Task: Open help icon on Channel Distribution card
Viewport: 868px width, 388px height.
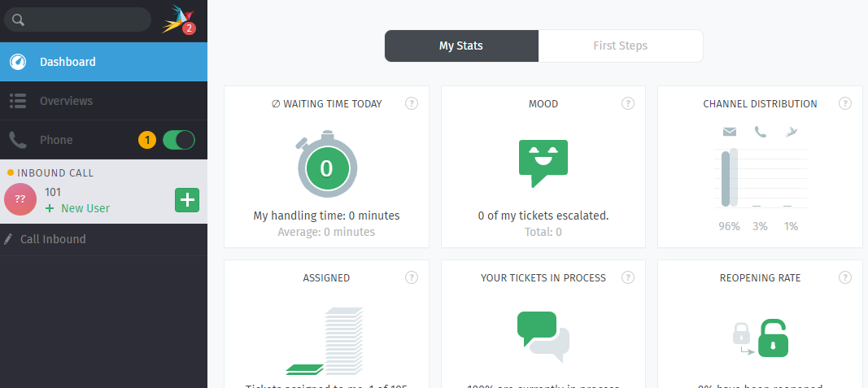Action: pyautogui.click(x=844, y=103)
